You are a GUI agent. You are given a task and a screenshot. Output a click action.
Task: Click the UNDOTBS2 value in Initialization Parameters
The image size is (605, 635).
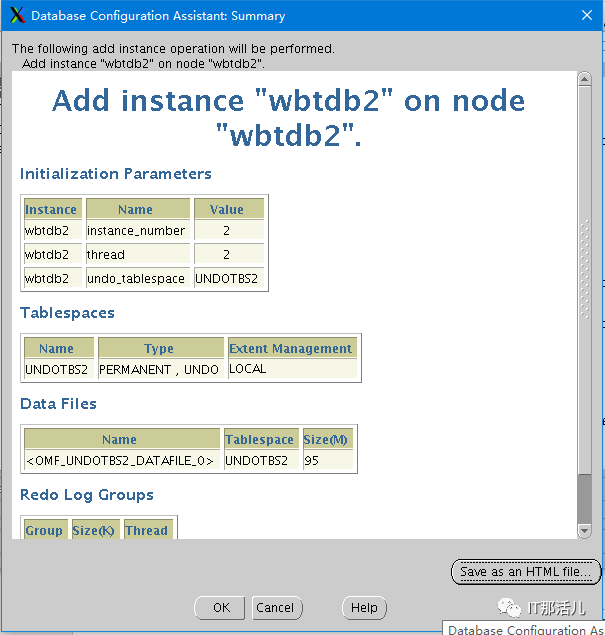pyautogui.click(x=229, y=278)
